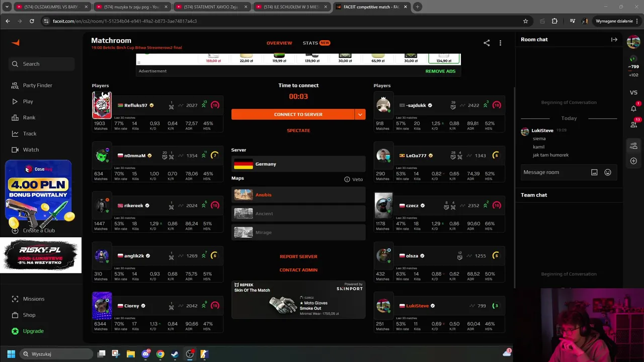Reload the page in the browser
Screen dimensions: 644x362
click(32, 21)
